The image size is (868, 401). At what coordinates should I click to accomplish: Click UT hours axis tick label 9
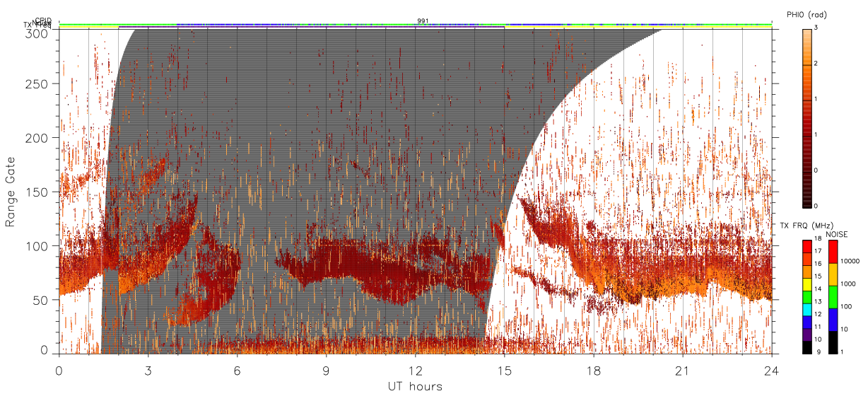click(x=327, y=371)
